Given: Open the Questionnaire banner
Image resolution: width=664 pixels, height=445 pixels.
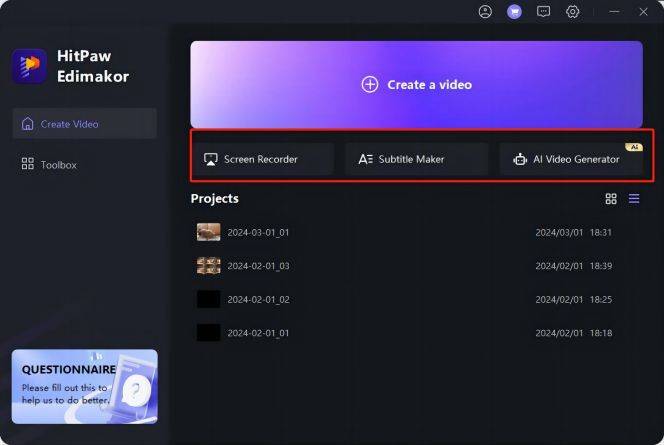Looking at the screenshot, I should click(85, 387).
